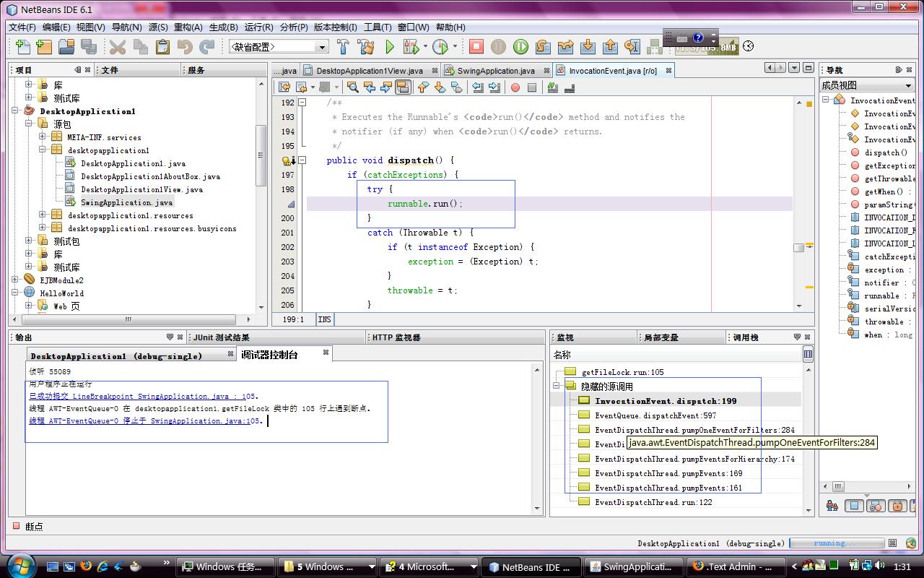Click the LineBreakpoint SwingApplication.java link in console

click(x=144, y=396)
